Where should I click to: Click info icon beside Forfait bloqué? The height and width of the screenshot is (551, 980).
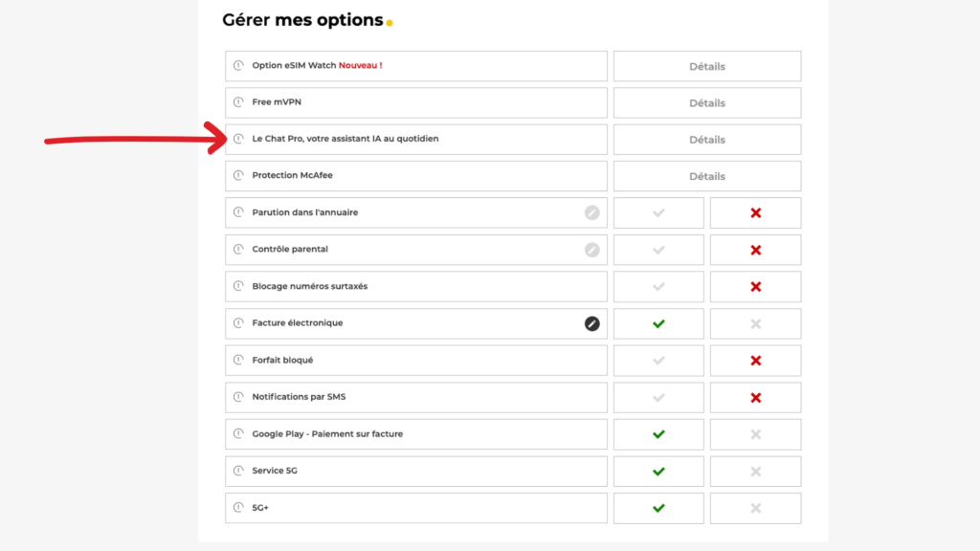tap(238, 360)
